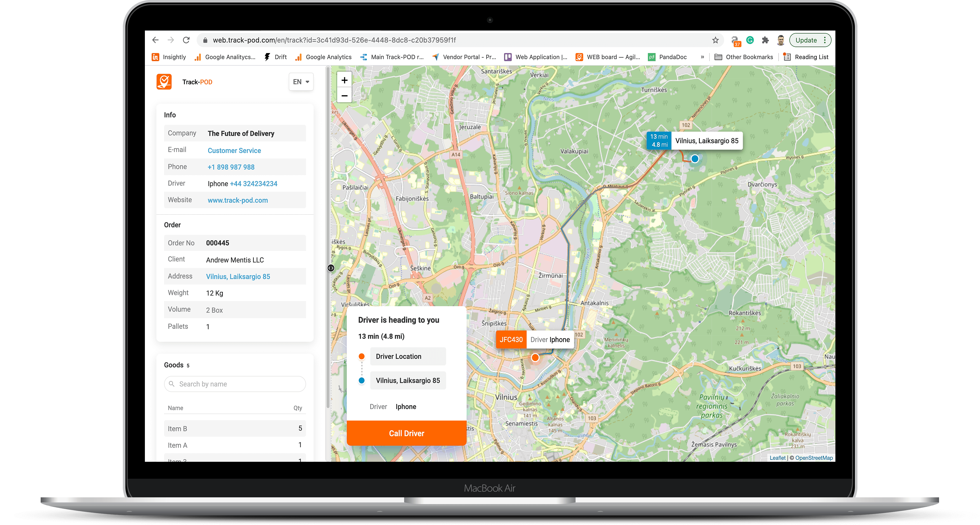
Task: Toggle the sidebar collapse handle
Action: [331, 268]
